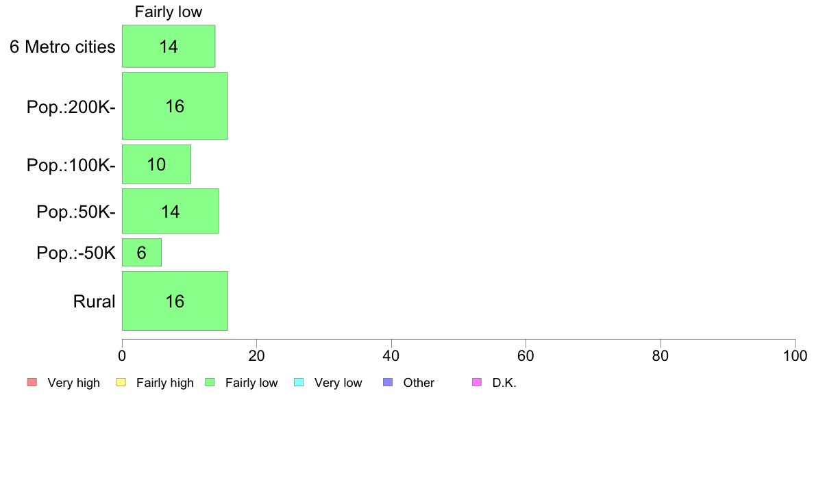Click the yellow Fairly high legend swatch
814x504 pixels.
pos(121,383)
